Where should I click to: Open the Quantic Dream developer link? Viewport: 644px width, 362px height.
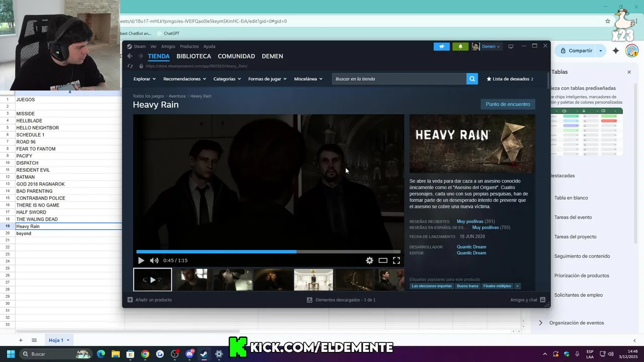coord(471,247)
